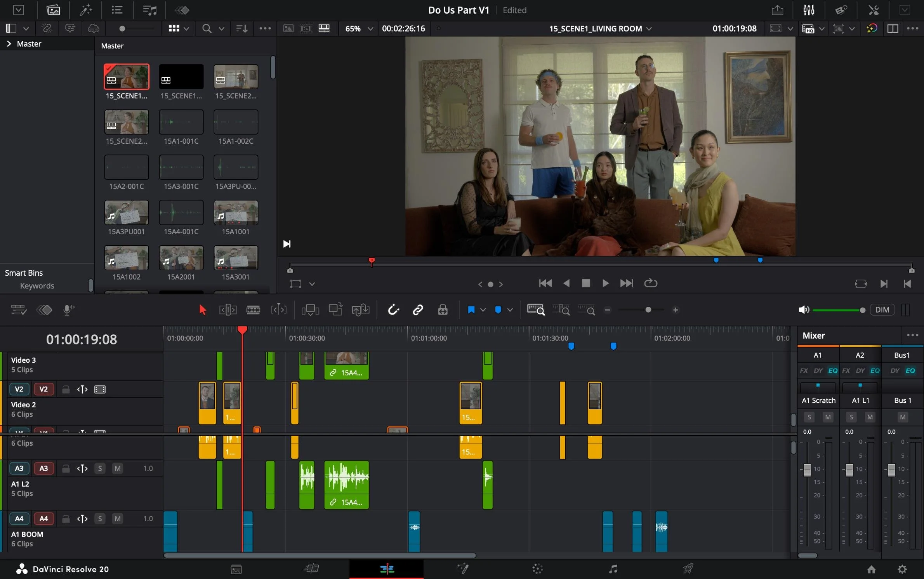Screen dimensions: 924x579
Task: Open the media pool panel layout dropdown arrow
Action: point(26,29)
